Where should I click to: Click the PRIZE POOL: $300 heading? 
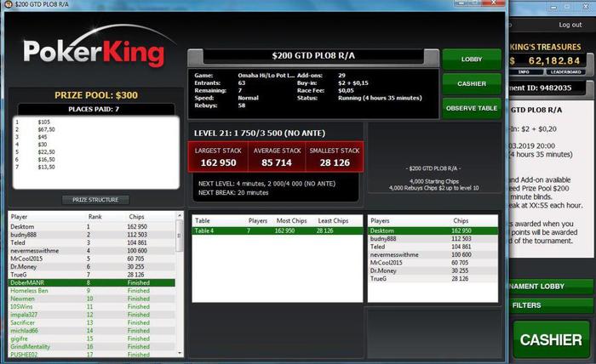point(96,95)
